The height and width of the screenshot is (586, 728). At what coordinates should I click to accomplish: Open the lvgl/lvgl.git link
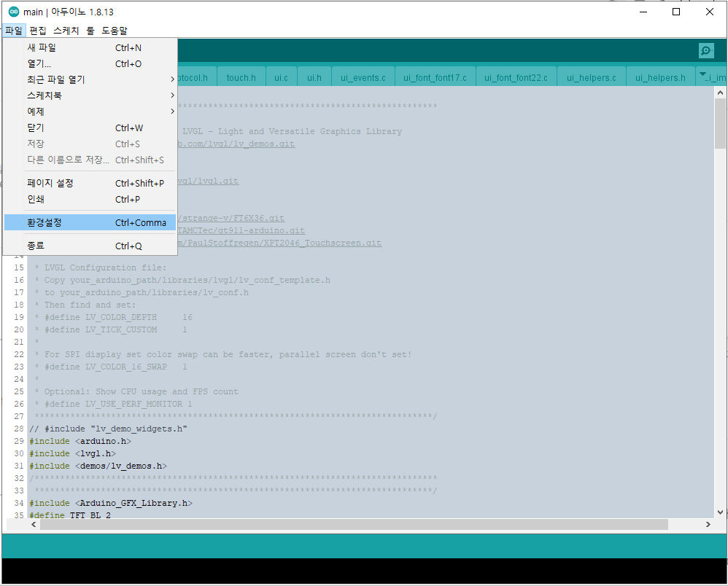[x=209, y=181]
